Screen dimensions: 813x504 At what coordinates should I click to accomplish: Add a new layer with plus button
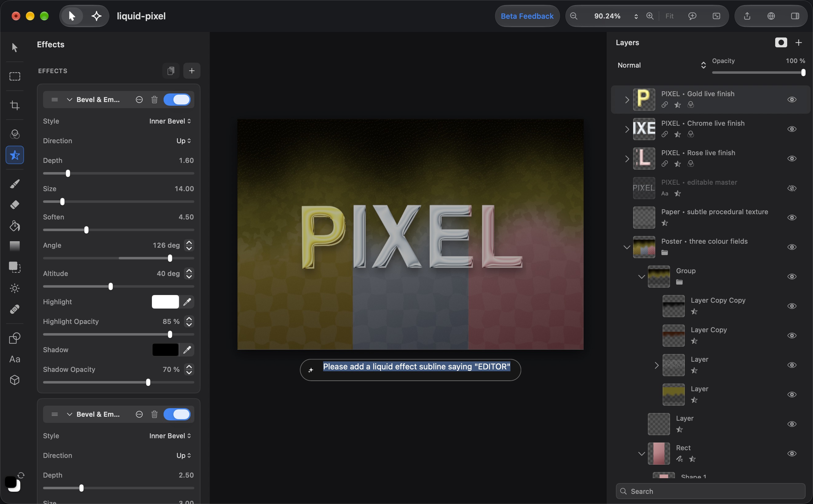[x=798, y=42]
